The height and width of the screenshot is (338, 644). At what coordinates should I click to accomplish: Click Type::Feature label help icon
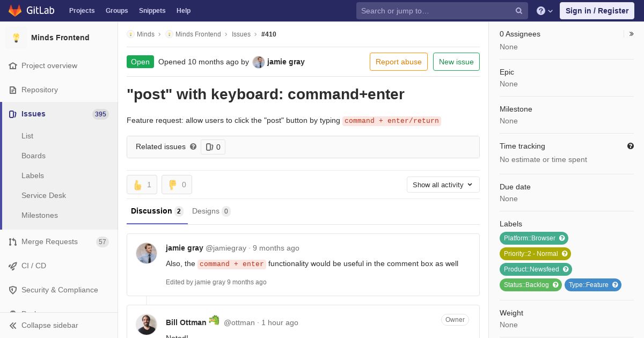tap(615, 285)
